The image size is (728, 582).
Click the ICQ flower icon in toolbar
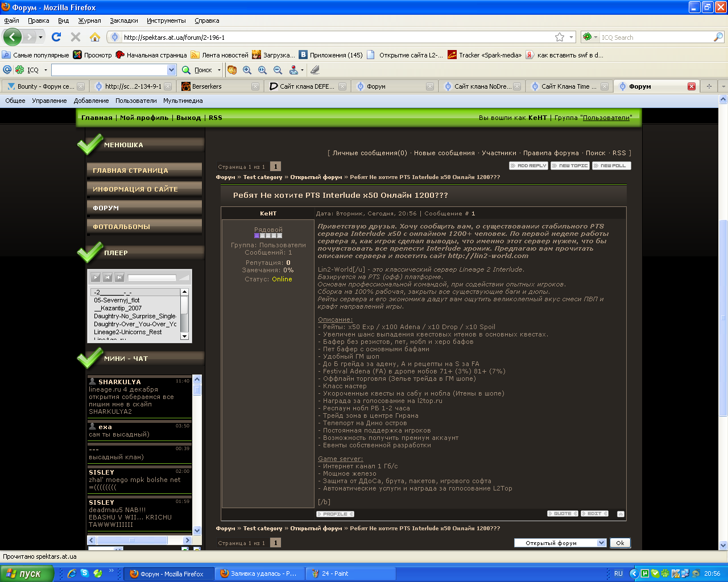20,70
